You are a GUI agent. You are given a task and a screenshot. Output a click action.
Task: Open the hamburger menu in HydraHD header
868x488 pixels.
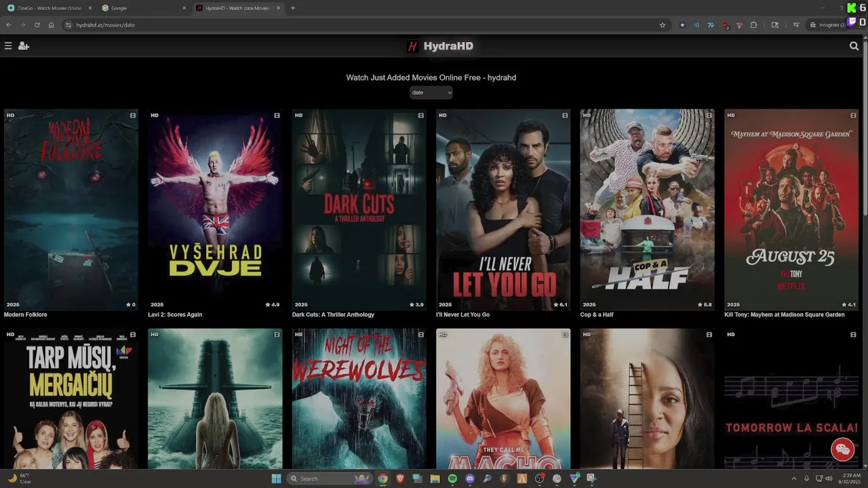tap(8, 46)
